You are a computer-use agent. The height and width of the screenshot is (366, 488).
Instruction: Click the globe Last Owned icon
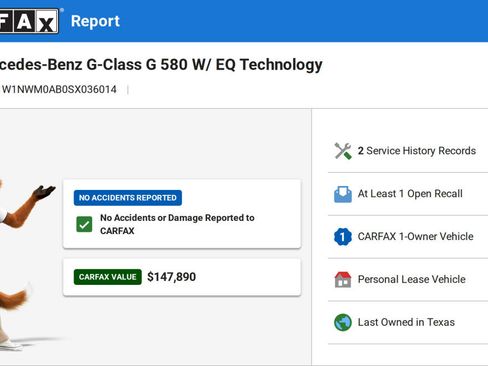tap(343, 322)
